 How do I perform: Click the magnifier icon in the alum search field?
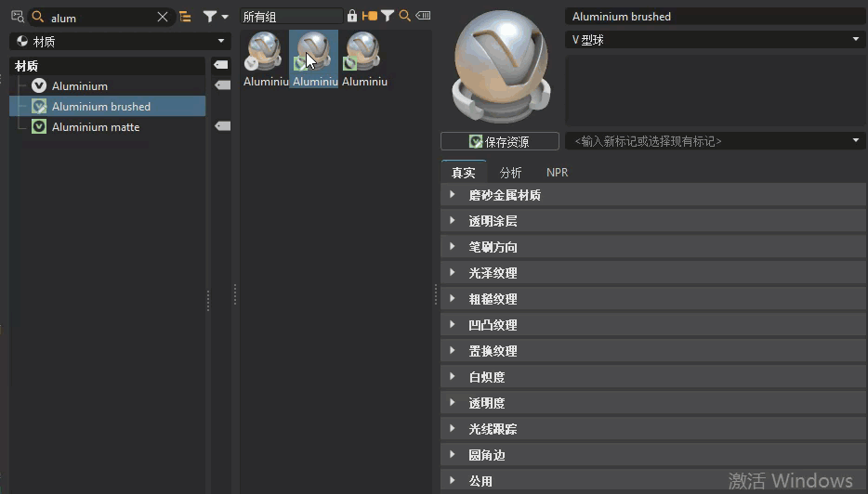coord(38,17)
